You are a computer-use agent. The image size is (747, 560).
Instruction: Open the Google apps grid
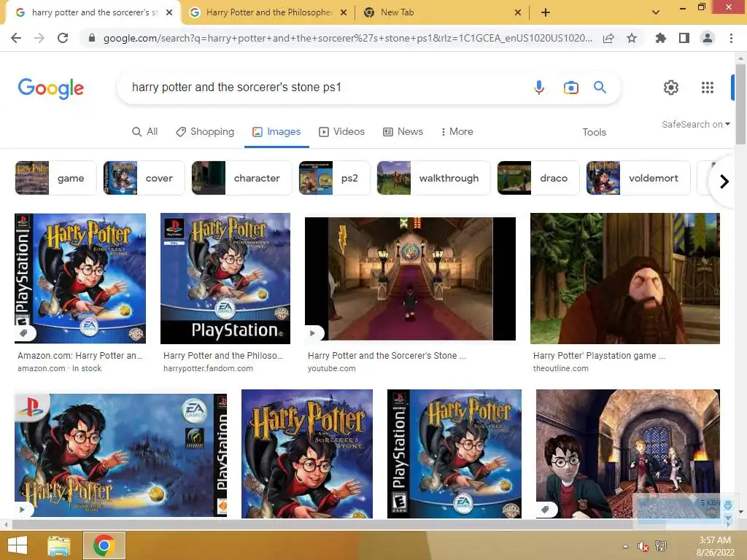tap(708, 87)
